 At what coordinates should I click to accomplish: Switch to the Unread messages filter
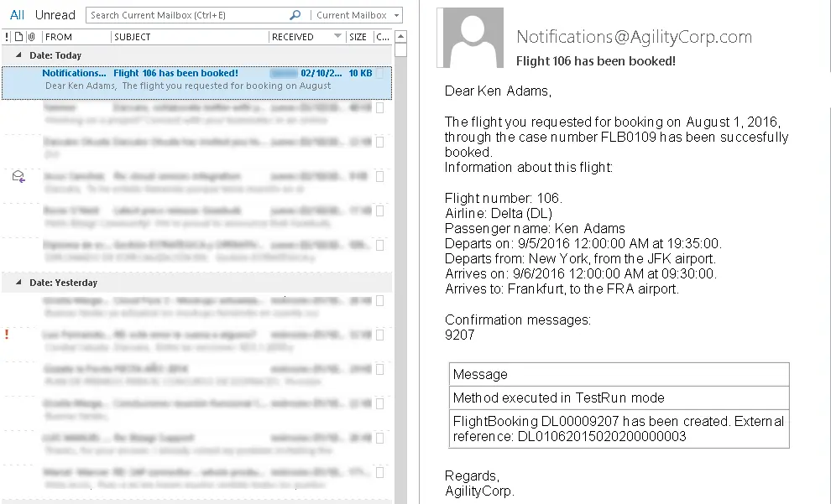pyautogui.click(x=55, y=15)
